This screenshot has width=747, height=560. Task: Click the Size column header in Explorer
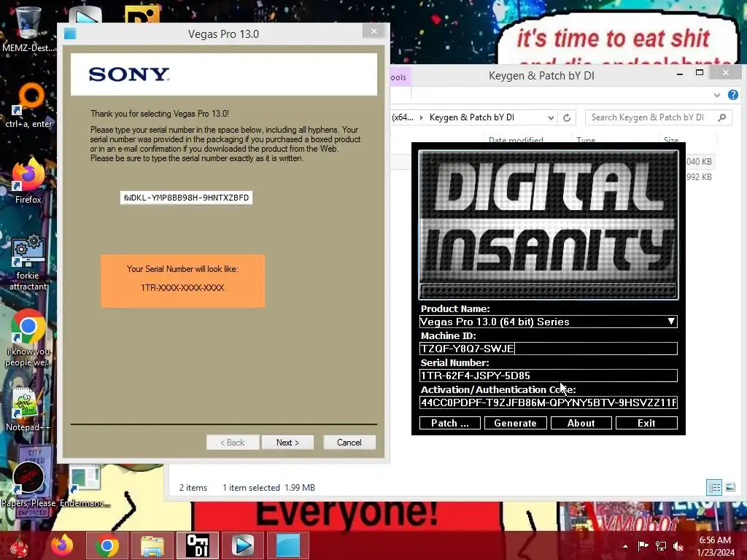(671, 140)
